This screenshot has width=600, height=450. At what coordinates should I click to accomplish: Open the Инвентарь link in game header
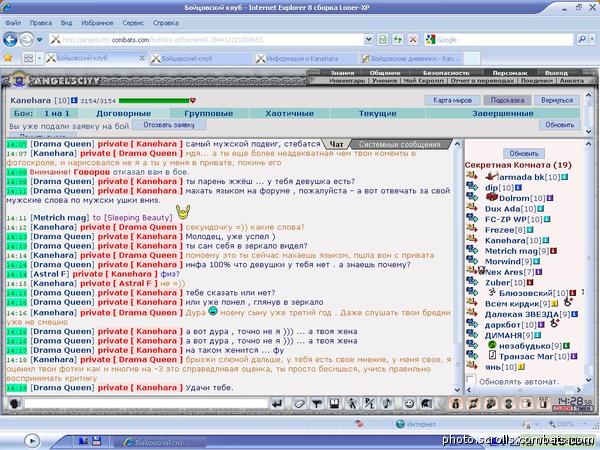point(347,81)
